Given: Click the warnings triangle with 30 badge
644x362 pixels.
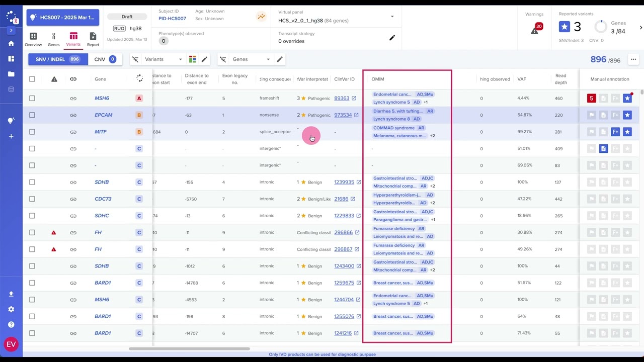Looking at the screenshot, I should [534, 30].
